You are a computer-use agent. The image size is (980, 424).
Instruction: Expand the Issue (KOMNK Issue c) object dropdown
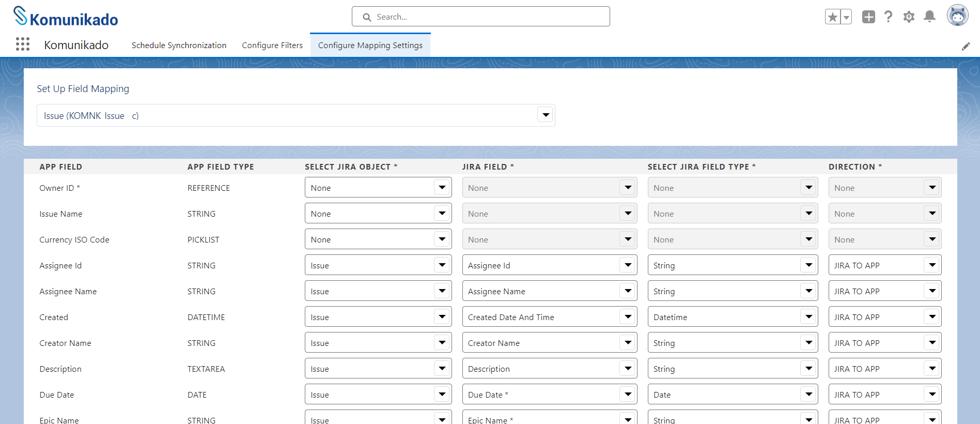pyautogui.click(x=295, y=115)
